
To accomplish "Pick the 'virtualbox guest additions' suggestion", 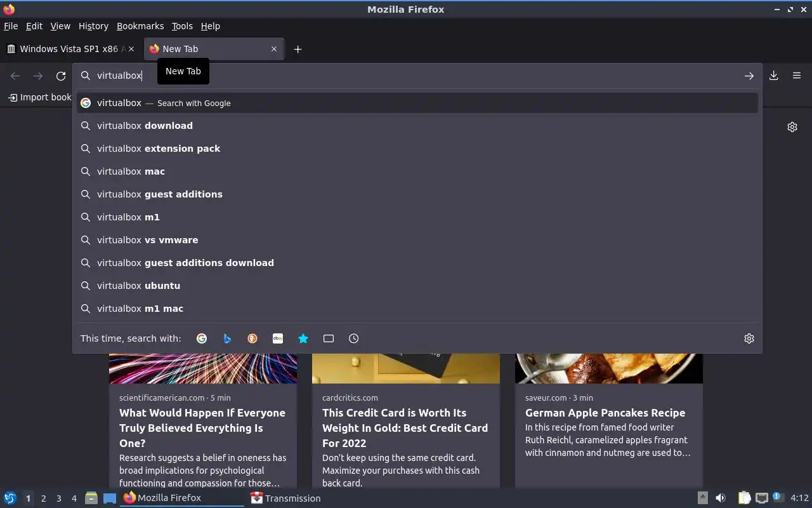I will point(417,194).
